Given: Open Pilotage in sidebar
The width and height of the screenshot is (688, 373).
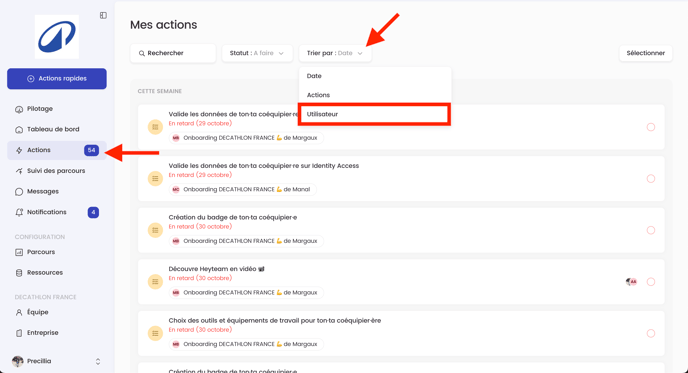Looking at the screenshot, I should coord(57,109).
